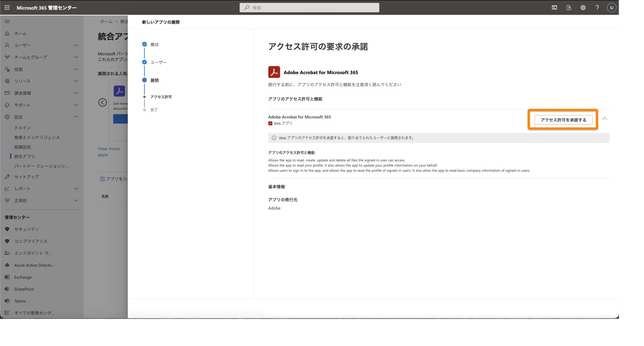This screenshot has width=644, height=346.
Task: Click the レポート chart icon
Action: [x=7, y=189]
